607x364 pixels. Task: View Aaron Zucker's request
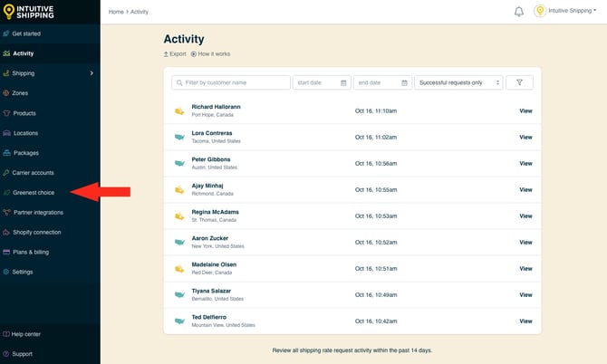pos(525,243)
